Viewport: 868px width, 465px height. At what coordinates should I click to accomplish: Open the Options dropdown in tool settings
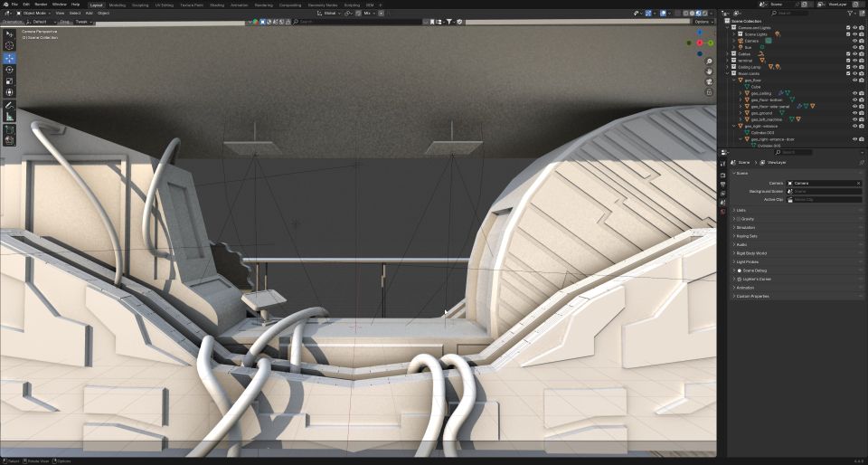[703, 22]
